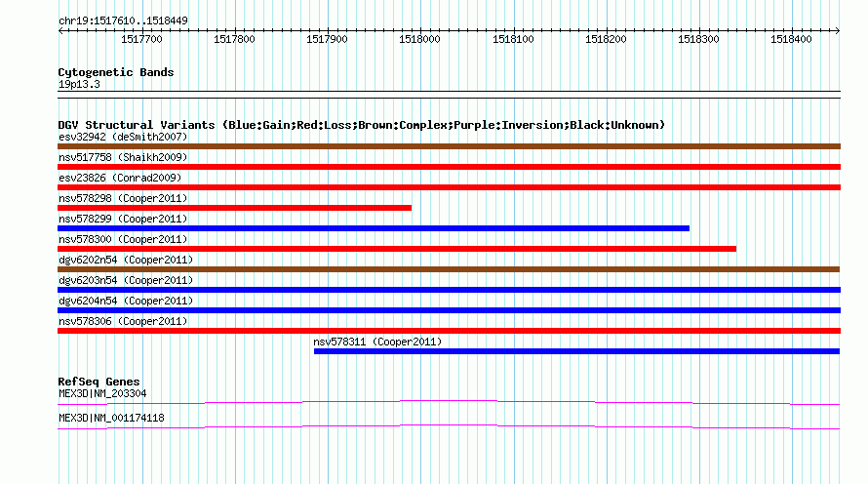
Task: Open the nsv578306 (Cooper2011) label
Action: coord(123,321)
